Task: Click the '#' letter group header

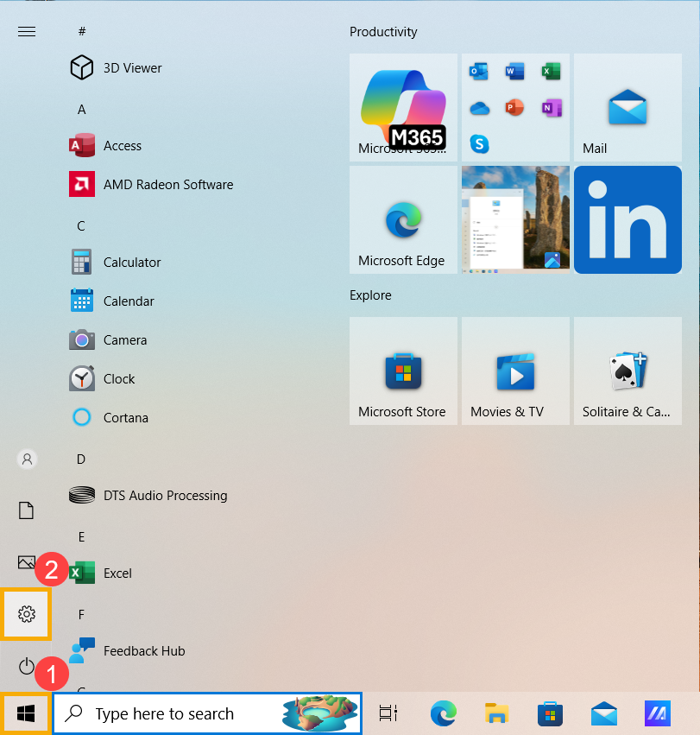Action: (x=82, y=31)
